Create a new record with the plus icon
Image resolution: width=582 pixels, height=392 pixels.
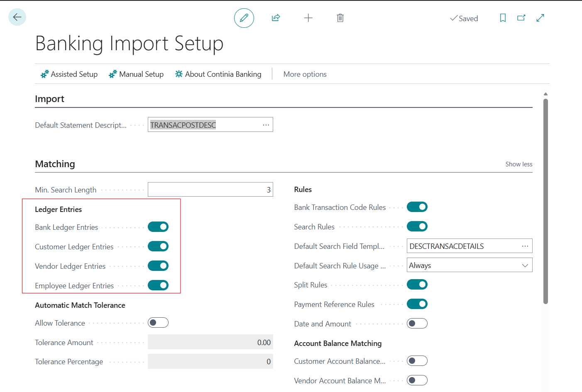pos(308,18)
